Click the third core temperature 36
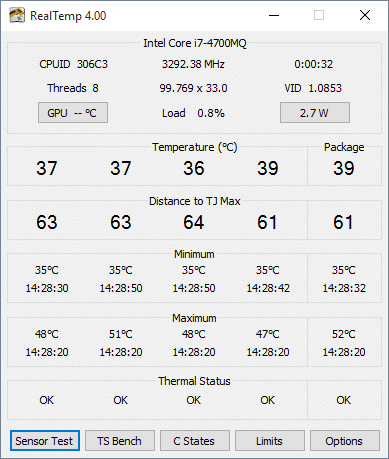Viewport: 389px width, 459px height. pos(194,168)
